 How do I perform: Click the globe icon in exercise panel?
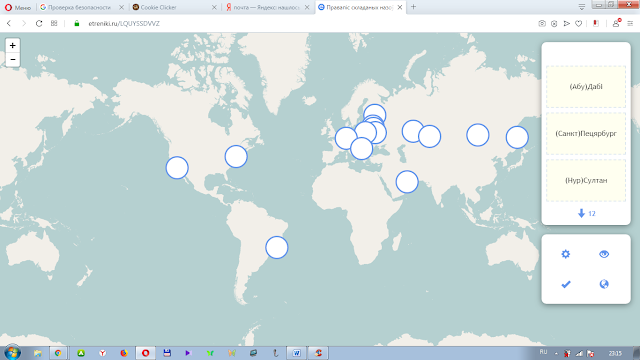point(604,284)
